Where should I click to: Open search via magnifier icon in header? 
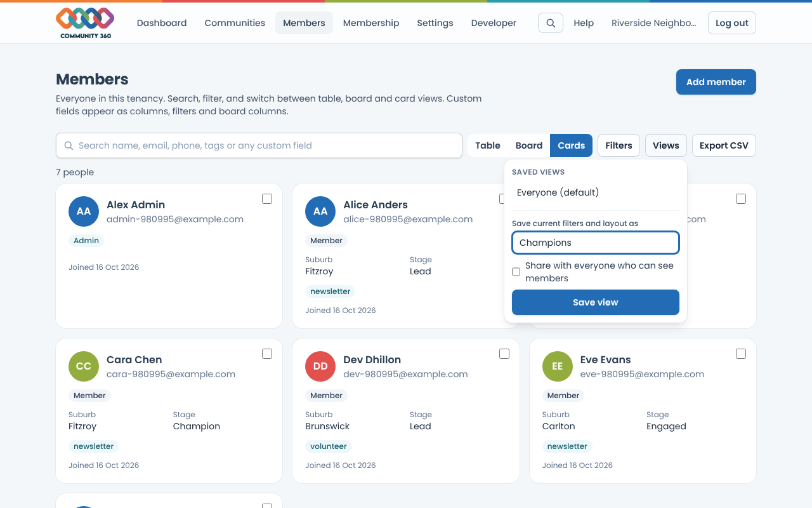[x=551, y=23]
